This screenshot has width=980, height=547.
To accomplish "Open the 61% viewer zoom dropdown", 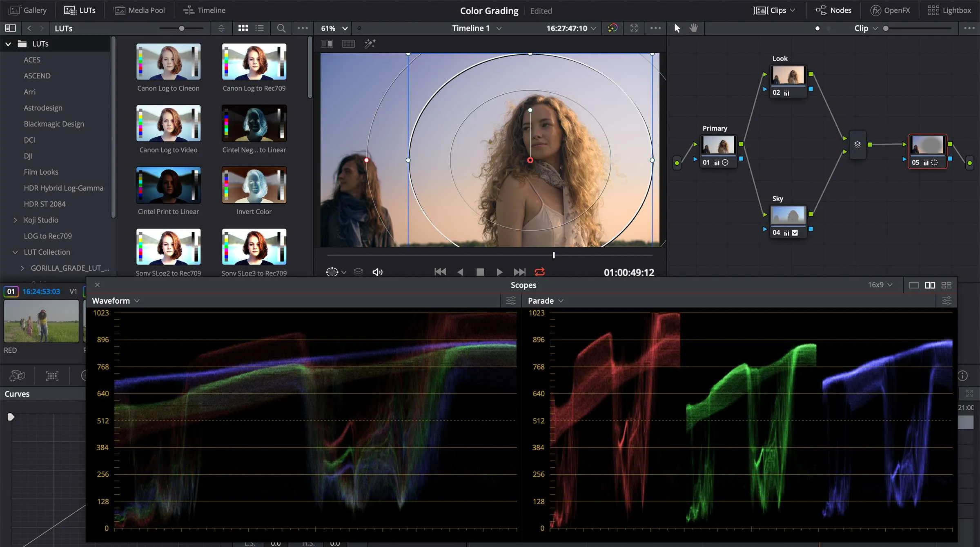I will (x=334, y=28).
